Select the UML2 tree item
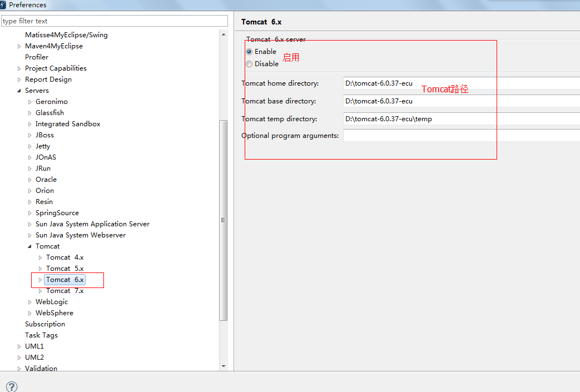Screen dimensions: 580x392 pyautogui.click(x=34, y=357)
